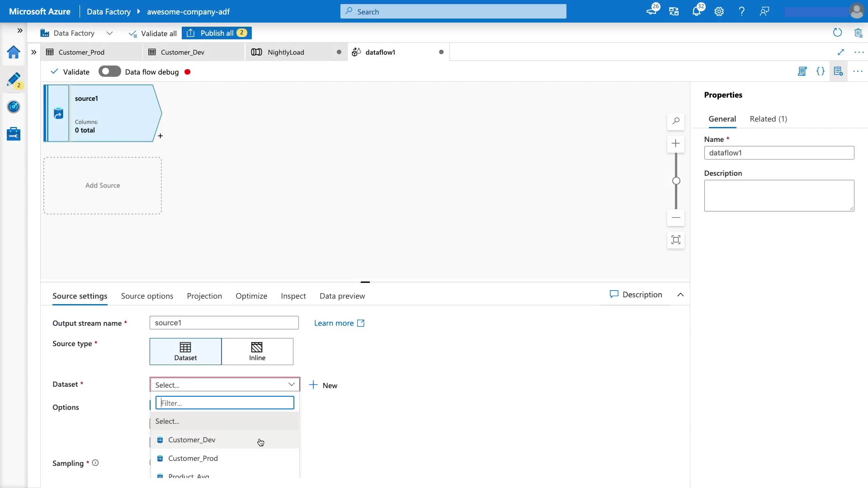Open the Home icon in left sidebar
This screenshot has height=488, width=868.
(x=14, y=52)
